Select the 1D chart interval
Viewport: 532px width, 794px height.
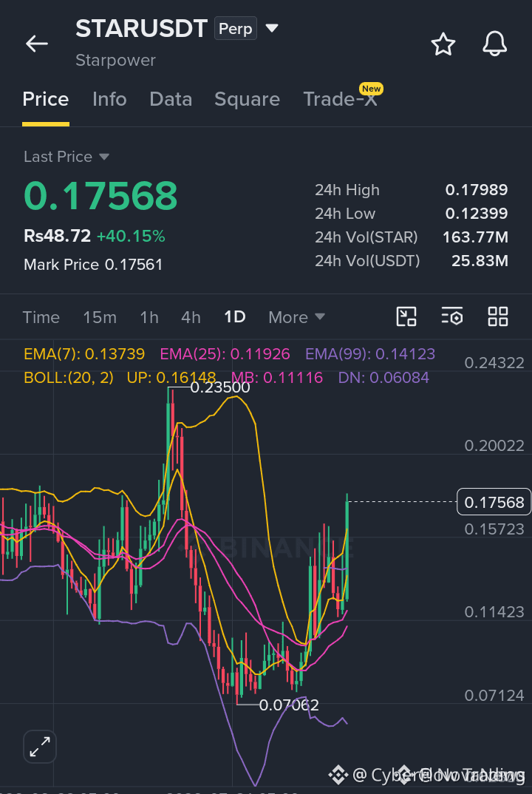click(x=235, y=317)
